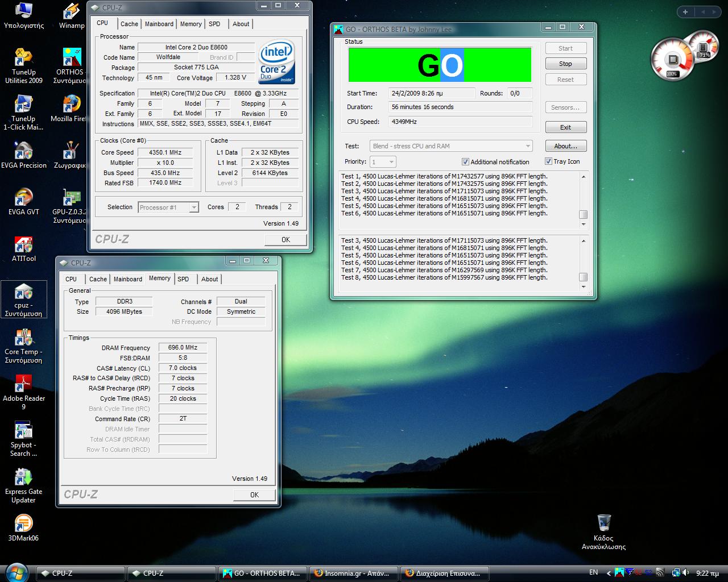
Task: Open SPD tab in upper CPU-Z window
Action: pyautogui.click(x=214, y=24)
